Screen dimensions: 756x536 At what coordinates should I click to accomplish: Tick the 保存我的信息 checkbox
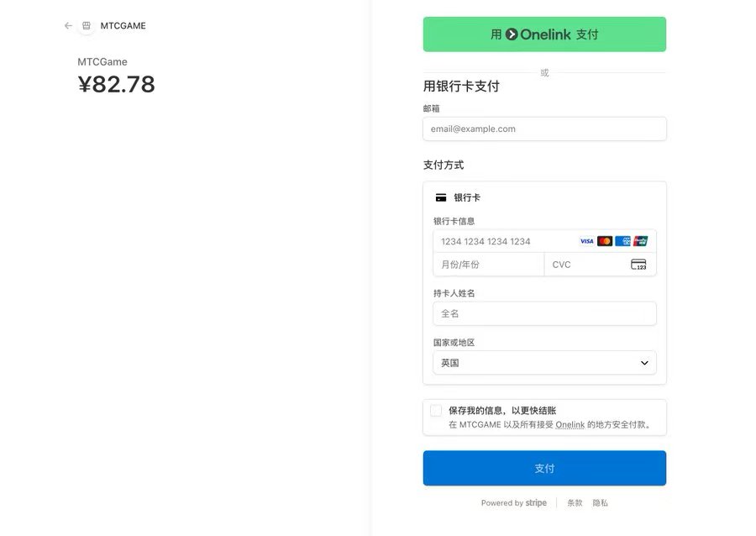tap(436, 411)
